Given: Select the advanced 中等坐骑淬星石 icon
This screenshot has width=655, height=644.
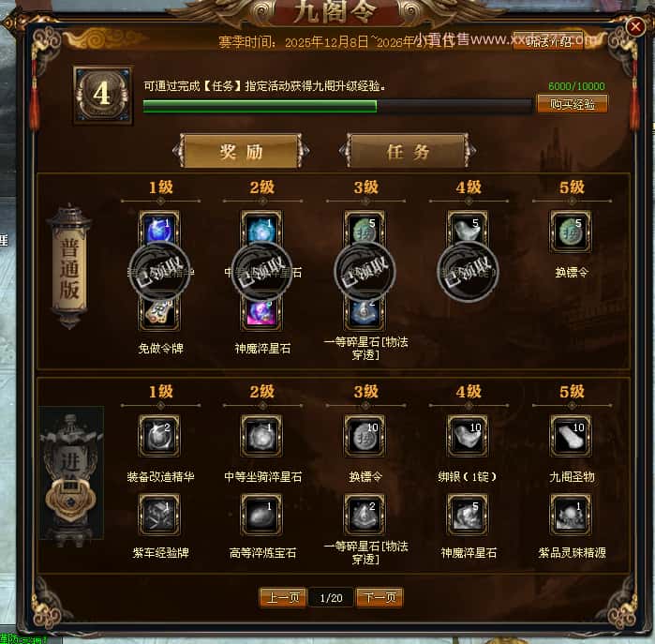Looking at the screenshot, I should pyautogui.click(x=262, y=436).
